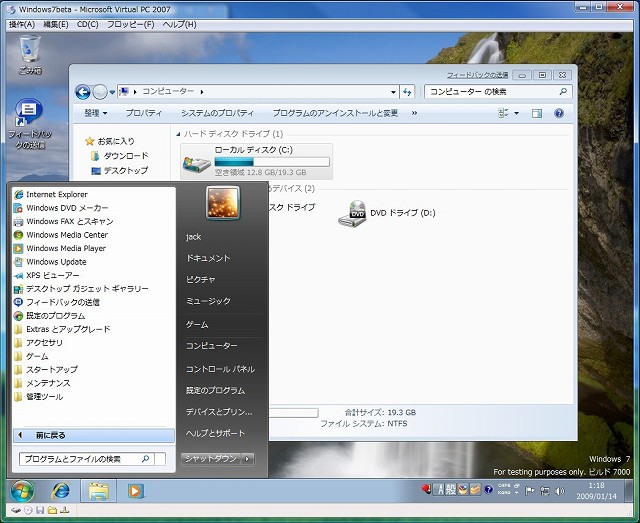Click the Virtual PC hard disk status icon

click(x=16, y=510)
